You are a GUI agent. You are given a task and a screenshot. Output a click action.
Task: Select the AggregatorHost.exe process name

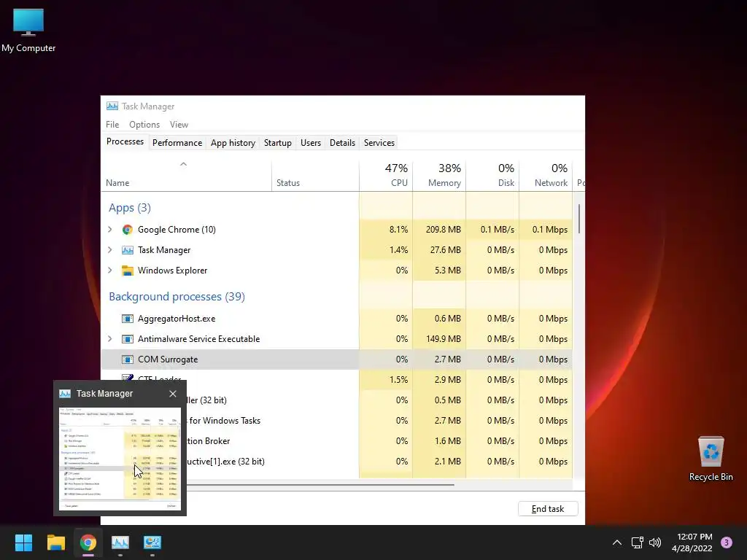(x=177, y=319)
